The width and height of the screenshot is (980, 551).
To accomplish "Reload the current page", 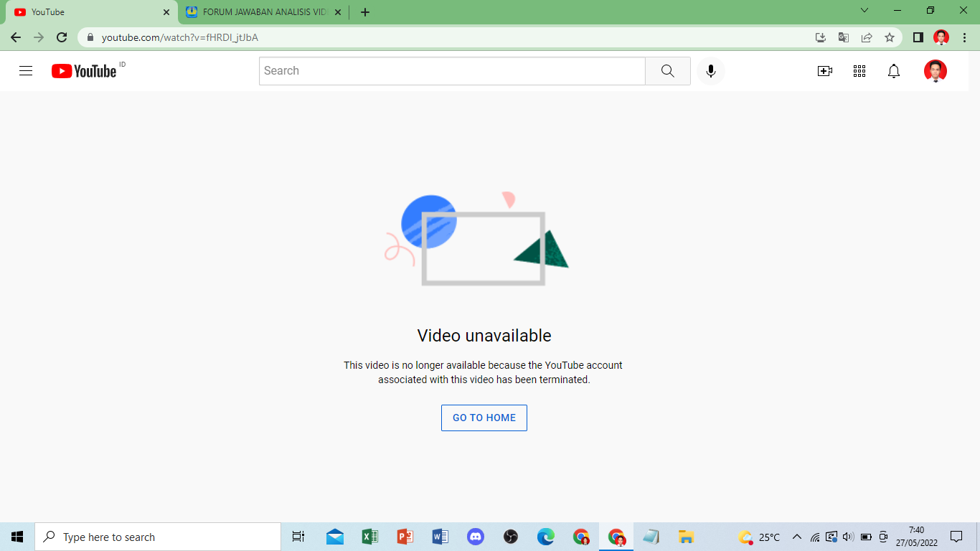I will (x=62, y=37).
